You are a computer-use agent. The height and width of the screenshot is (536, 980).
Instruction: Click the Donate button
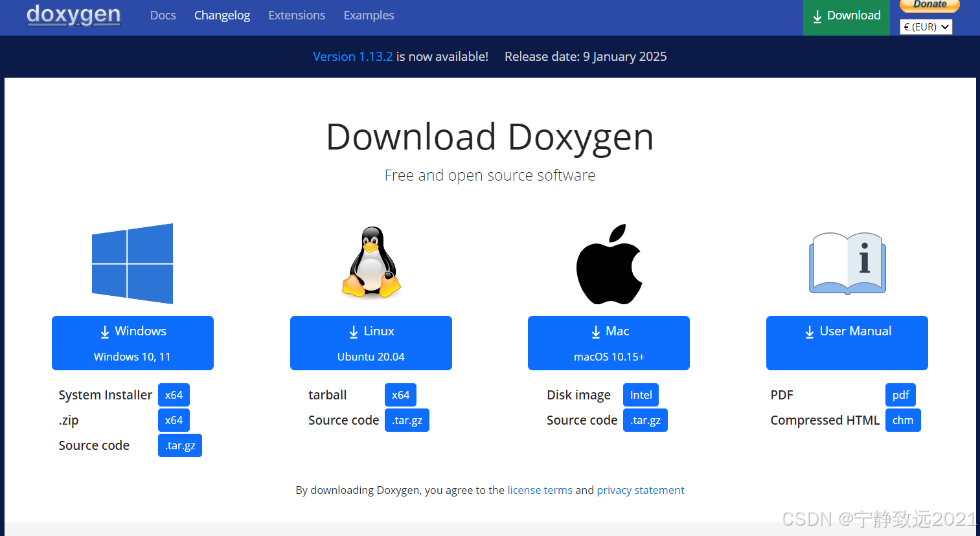coord(929,5)
